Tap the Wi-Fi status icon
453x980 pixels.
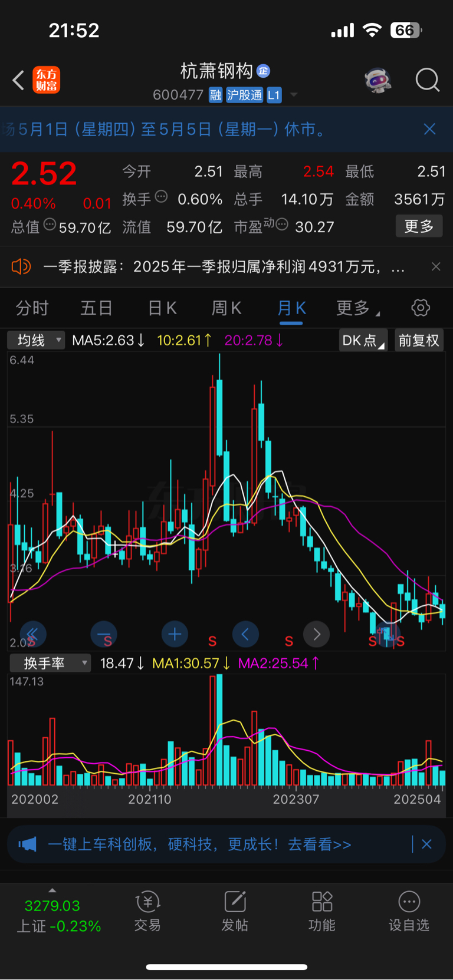click(x=372, y=30)
